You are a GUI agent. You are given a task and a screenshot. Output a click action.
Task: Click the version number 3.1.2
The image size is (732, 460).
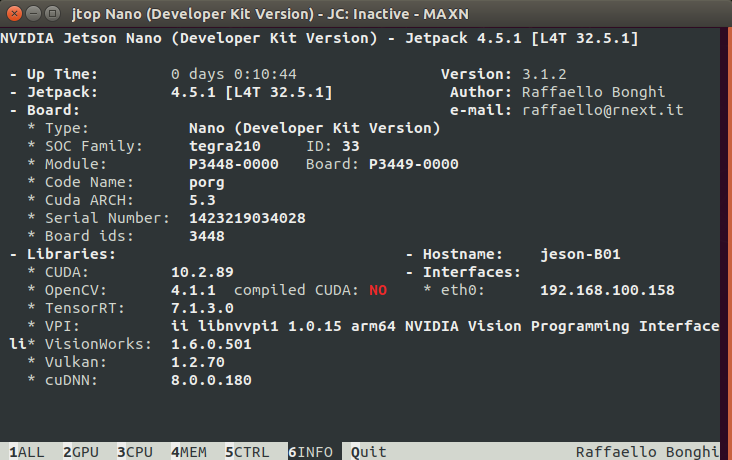pyautogui.click(x=544, y=74)
